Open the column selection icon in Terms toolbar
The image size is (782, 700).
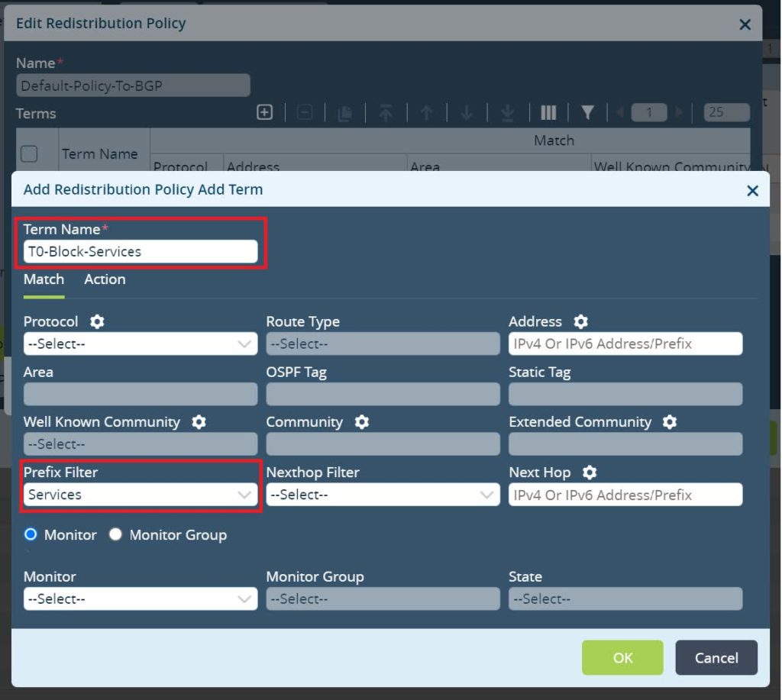click(x=548, y=111)
